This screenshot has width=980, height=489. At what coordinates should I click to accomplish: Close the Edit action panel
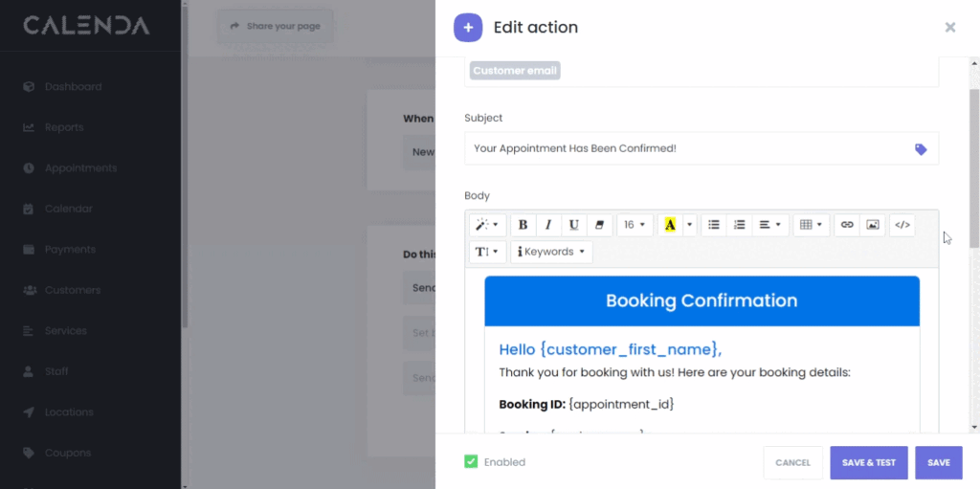click(950, 28)
